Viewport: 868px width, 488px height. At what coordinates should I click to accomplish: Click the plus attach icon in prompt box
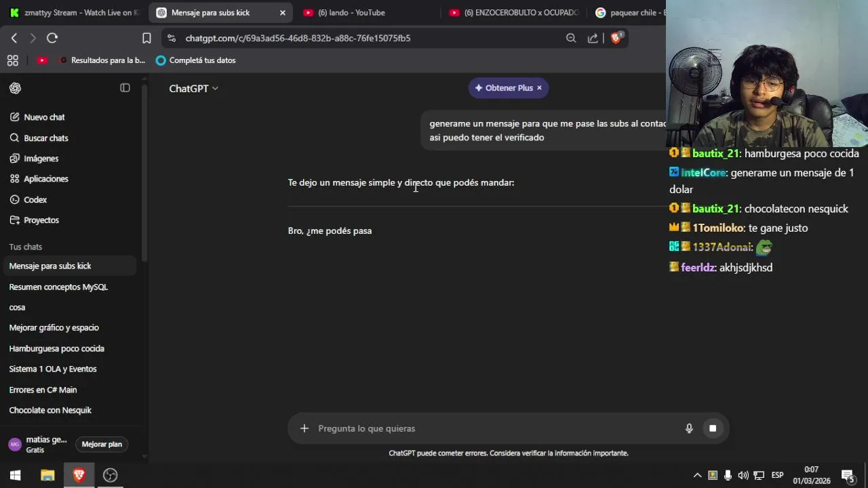304,428
